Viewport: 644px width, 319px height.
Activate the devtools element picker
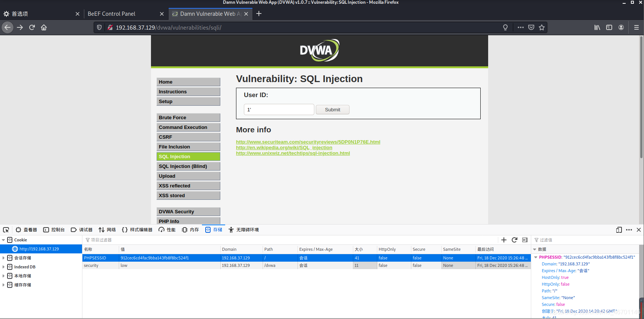tap(6, 230)
